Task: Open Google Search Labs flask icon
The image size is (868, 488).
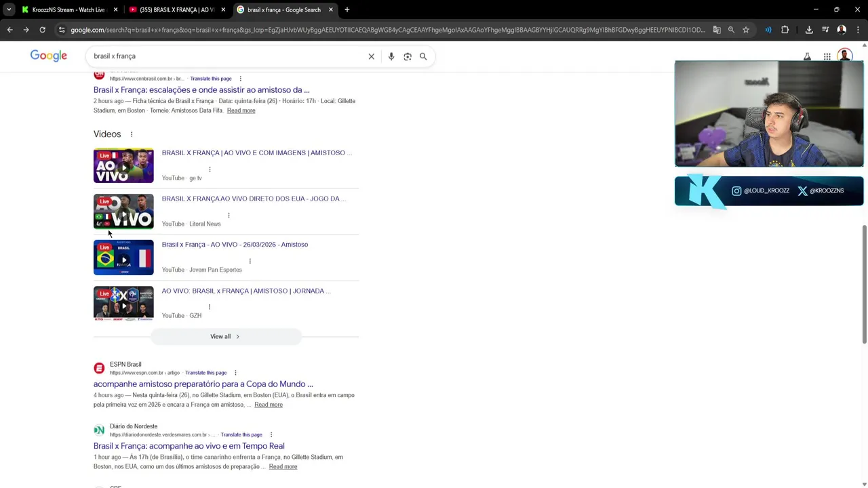Action: click(x=807, y=56)
